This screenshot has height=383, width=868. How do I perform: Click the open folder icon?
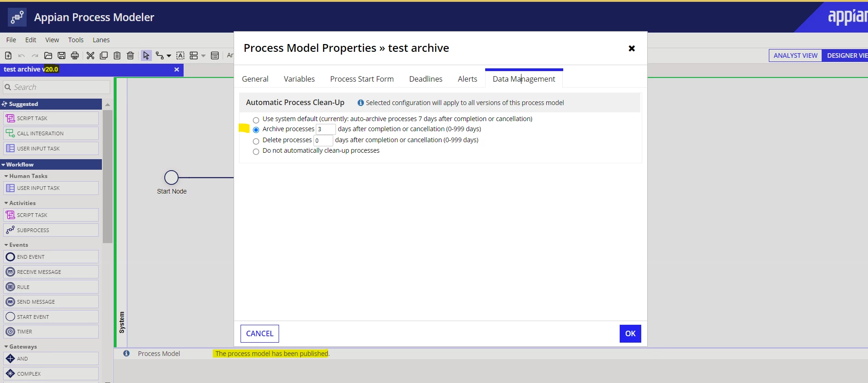[x=48, y=56]
